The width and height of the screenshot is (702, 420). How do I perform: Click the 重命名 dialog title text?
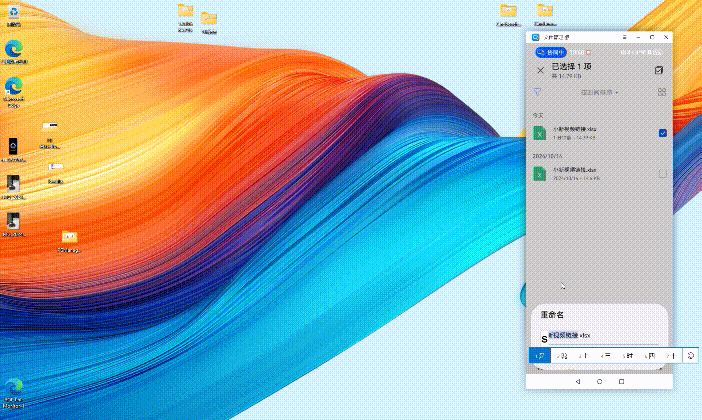click(552, 315)
